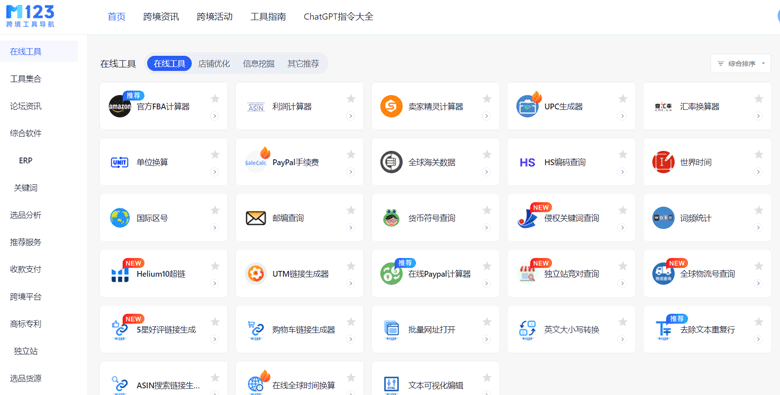Favorite 汇率换算器 using its star
Screen dimensions: 780x395
[758, 99]
